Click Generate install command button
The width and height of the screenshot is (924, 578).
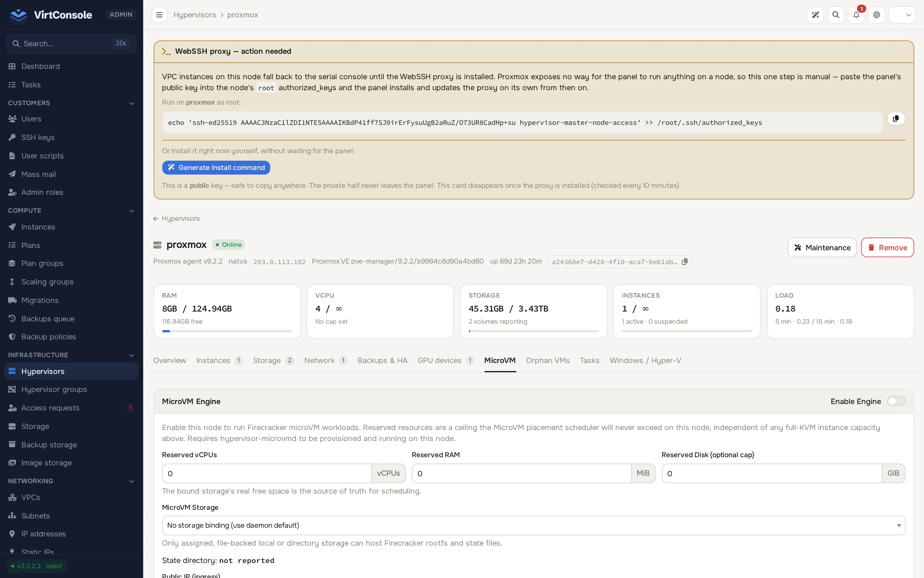point(216,167)
